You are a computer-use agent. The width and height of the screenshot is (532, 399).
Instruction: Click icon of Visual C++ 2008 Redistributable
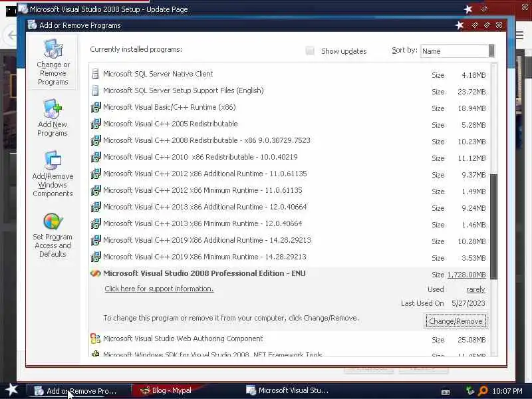point(96,140)
